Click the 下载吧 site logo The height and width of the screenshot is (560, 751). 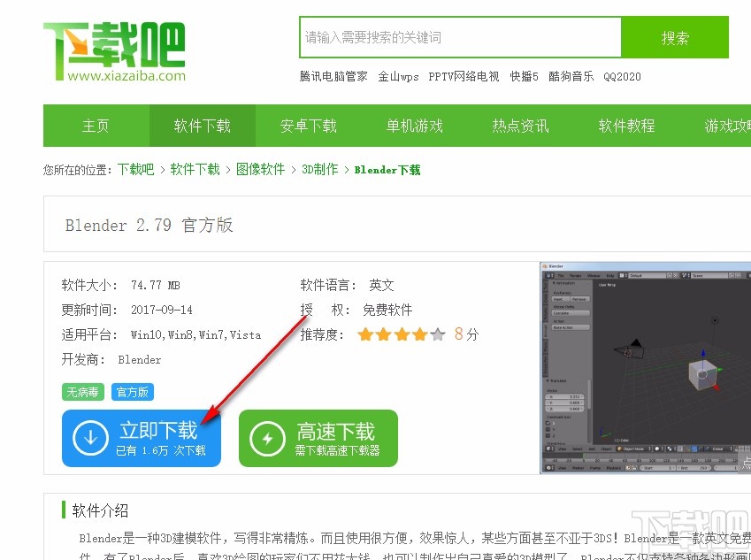coord(114,51)
